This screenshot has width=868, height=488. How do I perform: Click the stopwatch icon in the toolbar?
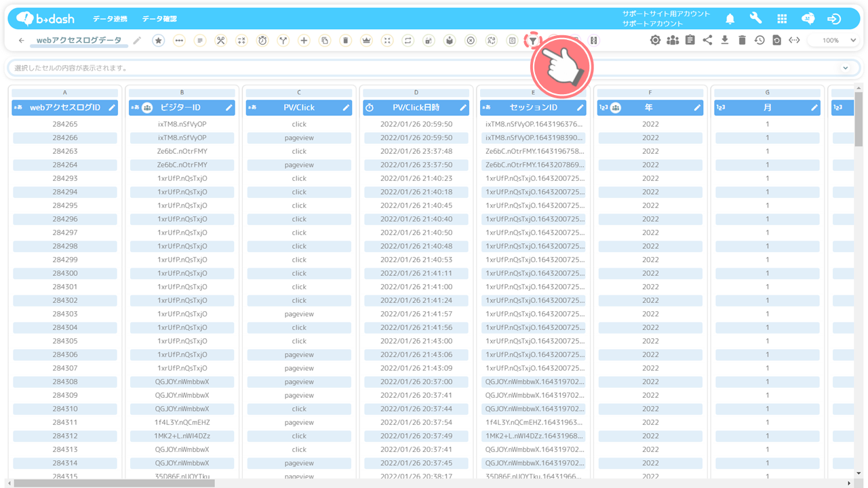[x=262, y=41]
